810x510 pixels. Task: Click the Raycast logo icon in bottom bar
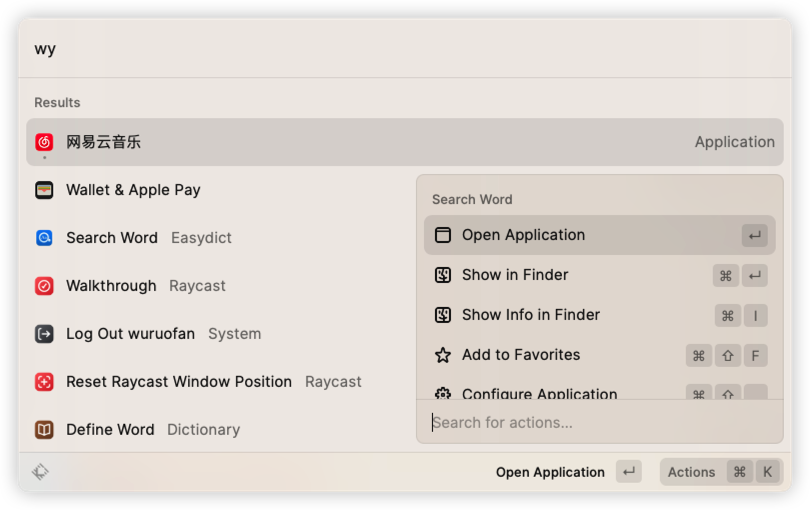point(40,471)
